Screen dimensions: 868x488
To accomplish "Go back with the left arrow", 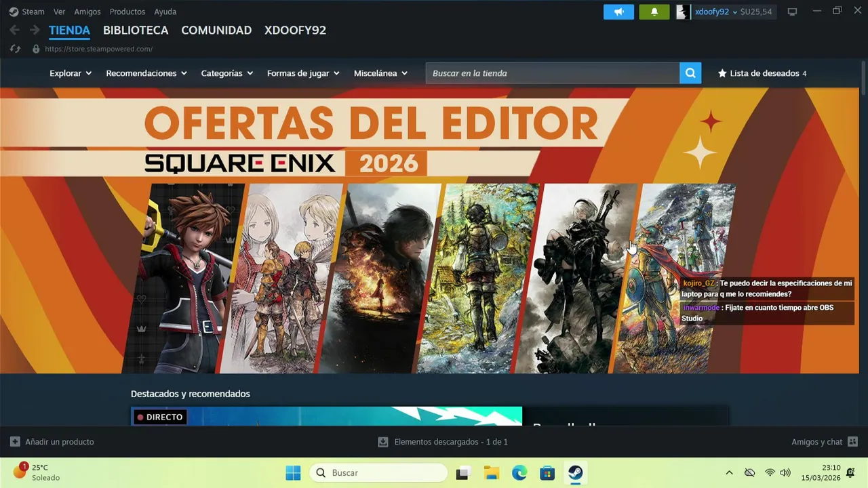I will click(x=14, y=30).
